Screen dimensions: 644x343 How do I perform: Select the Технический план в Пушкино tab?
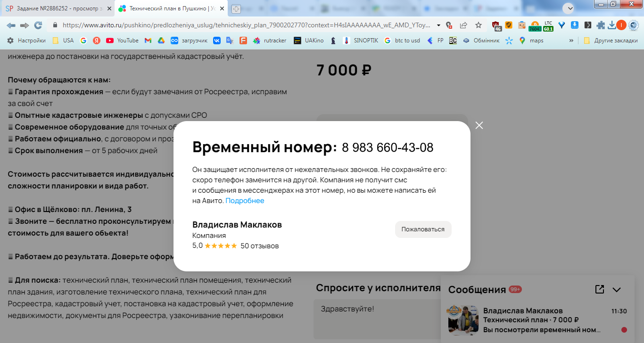click(x=171, y=8)
